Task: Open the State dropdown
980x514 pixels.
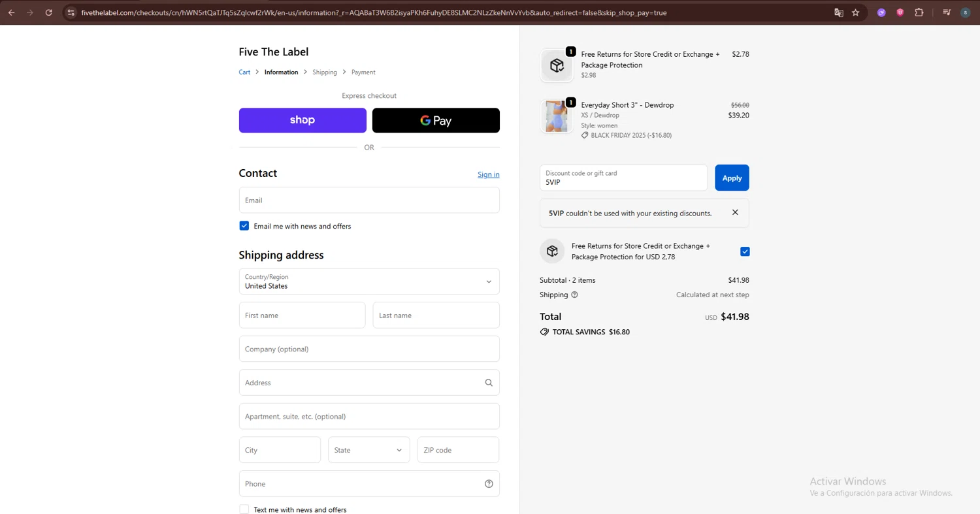Action: (369, 450)
